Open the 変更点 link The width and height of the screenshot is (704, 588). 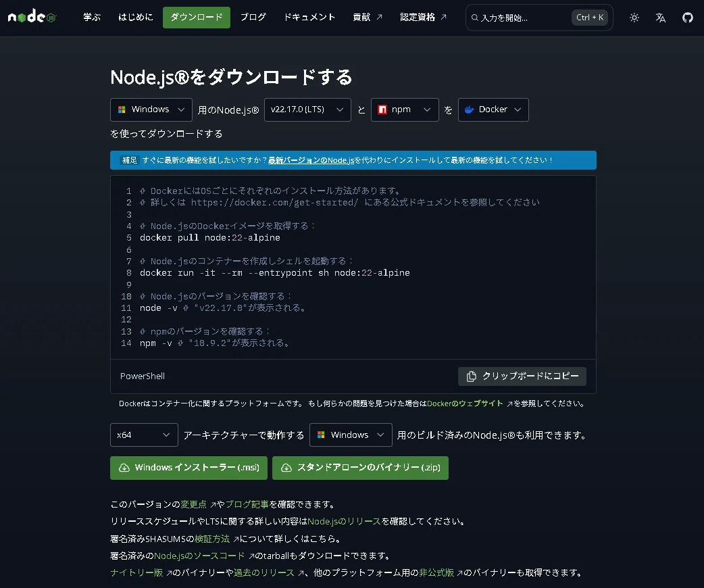(x=193, y=504)
